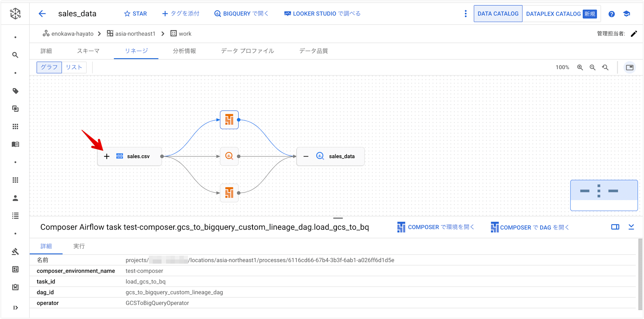This screenshot has height=319, width=644.
Task: Open the list icon in sidebar
Action: point(15,216)
